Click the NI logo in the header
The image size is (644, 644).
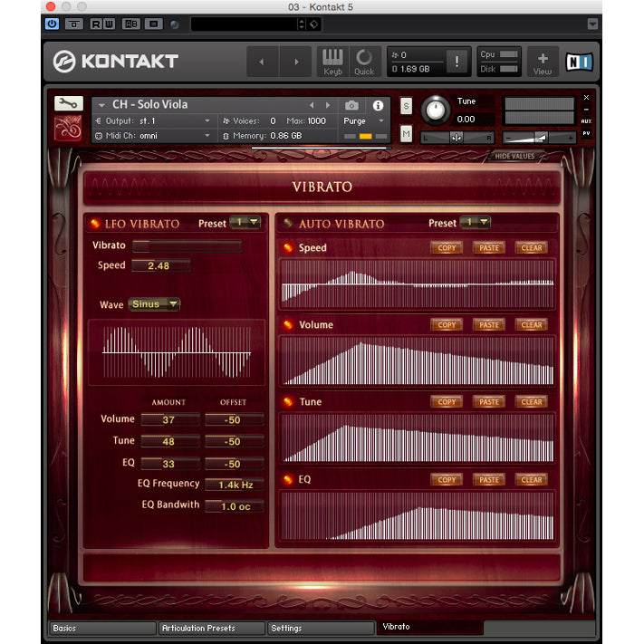pyautogui.click(x=579, y=62)
